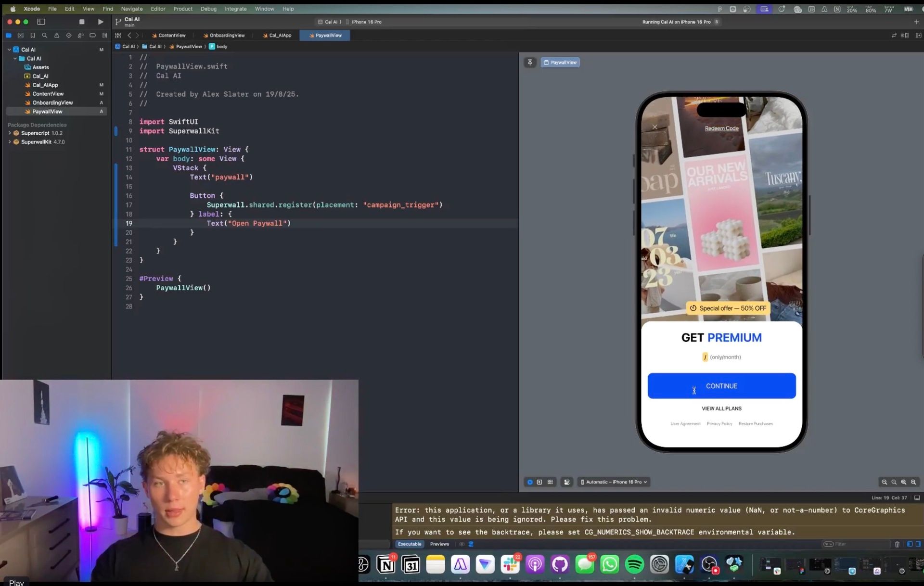Viewport: 924px width, 586px height.
Task: Collapse the Cal AI root project
Action: tap(9, 50)
